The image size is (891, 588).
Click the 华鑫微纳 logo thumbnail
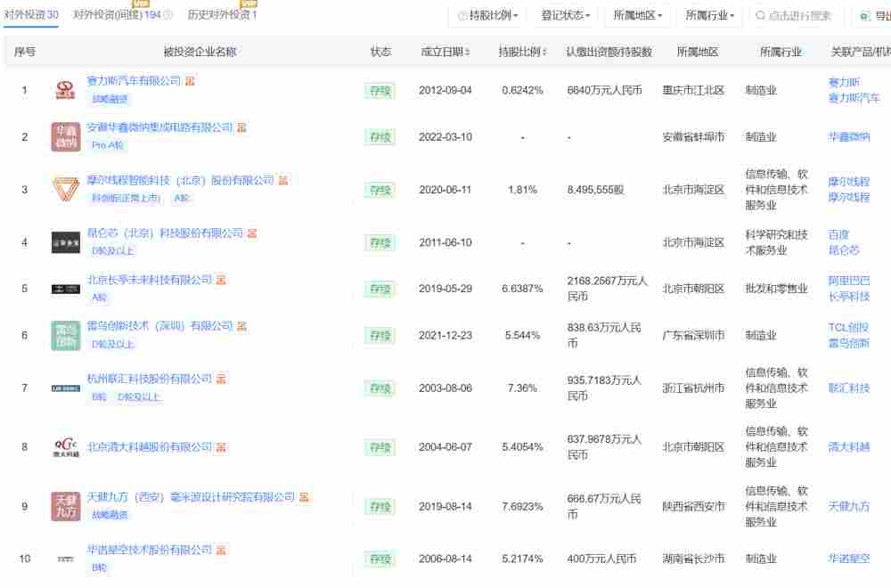pos(64,137)
